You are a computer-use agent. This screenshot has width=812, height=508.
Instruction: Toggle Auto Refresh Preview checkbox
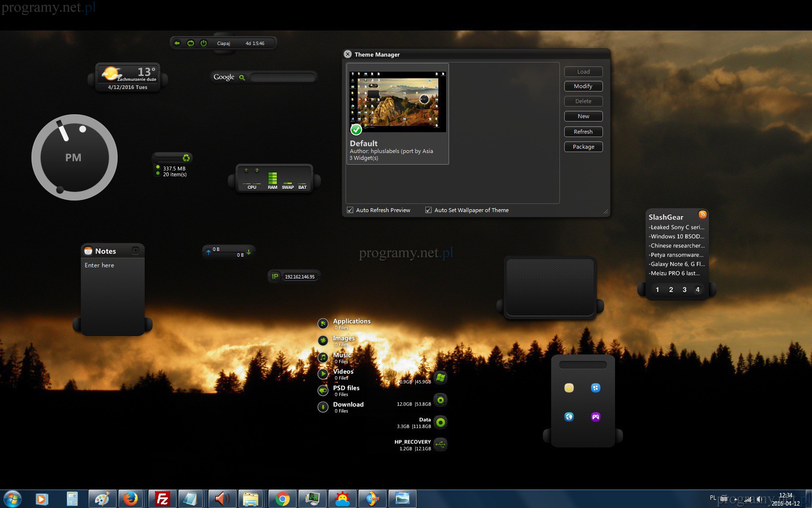click(x=350, y=210)
